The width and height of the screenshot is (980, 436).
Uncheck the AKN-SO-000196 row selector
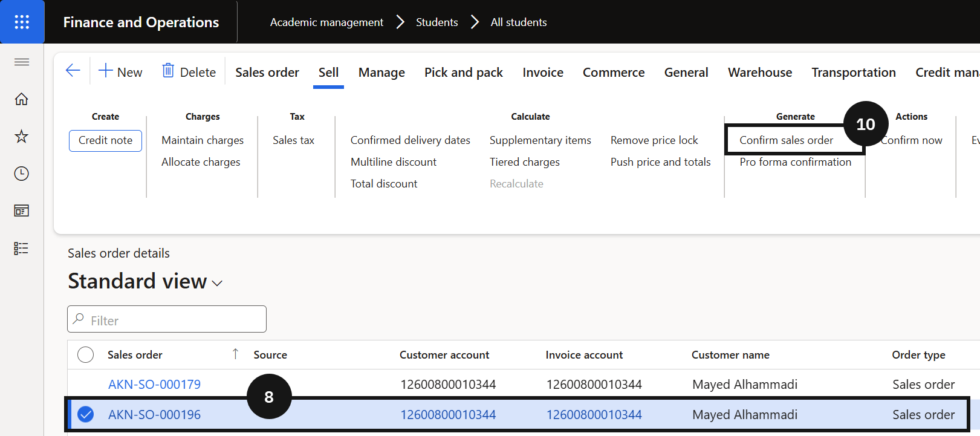tap(86, 414)
